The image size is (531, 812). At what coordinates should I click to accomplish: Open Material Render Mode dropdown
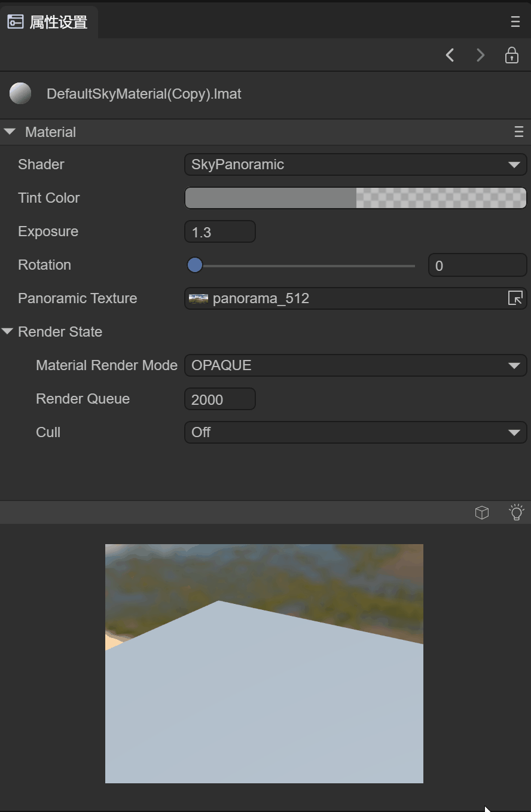pyautogui.click(x=355, y=365)
